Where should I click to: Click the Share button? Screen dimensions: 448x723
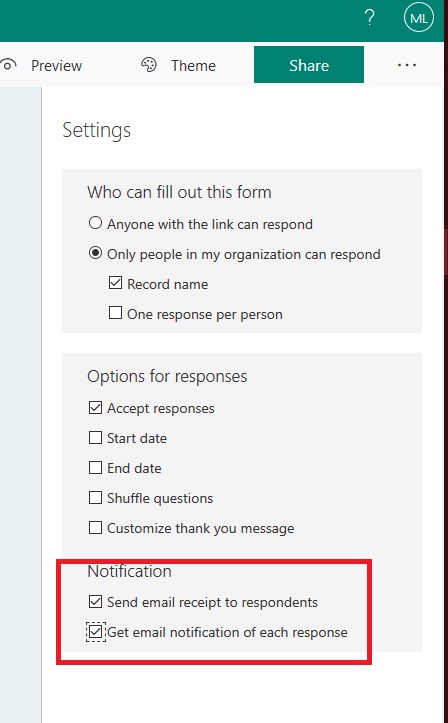coord(309,65)
